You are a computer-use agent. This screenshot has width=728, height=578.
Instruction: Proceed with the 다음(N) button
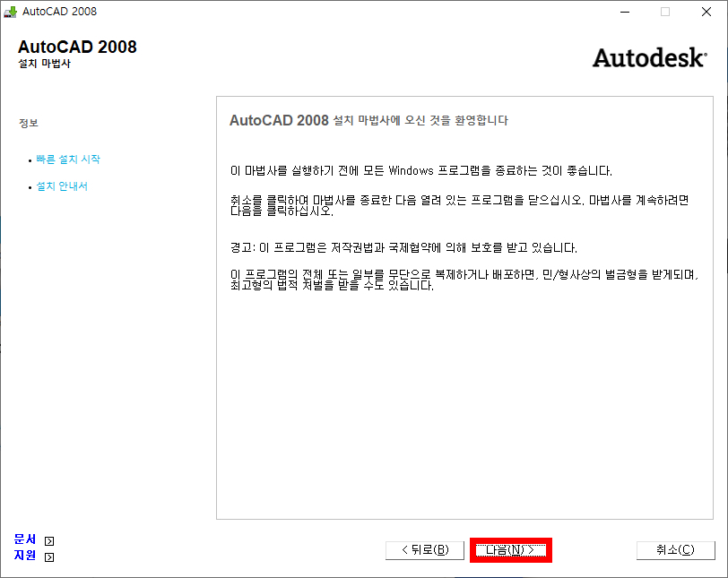(x=511, y=550)
